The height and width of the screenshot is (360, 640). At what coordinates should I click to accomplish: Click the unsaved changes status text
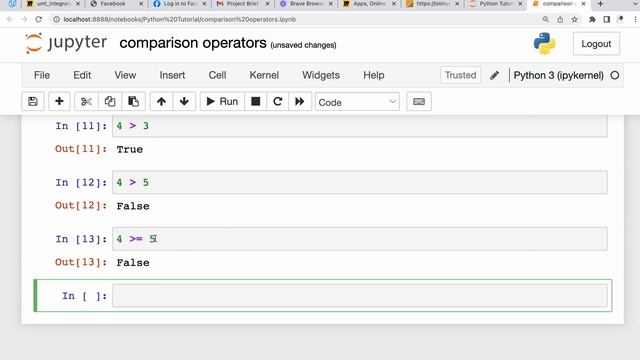[x=303, y=45]
